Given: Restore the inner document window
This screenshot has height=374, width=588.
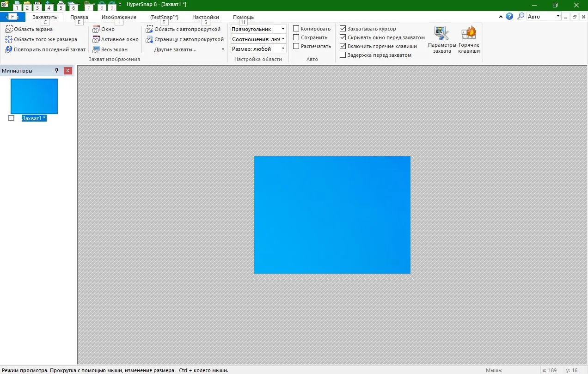Looking at the screenshot, I should pos(575,17).
